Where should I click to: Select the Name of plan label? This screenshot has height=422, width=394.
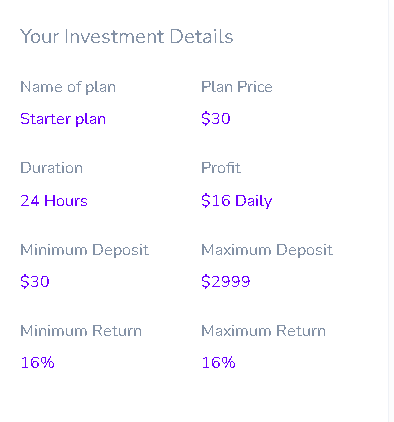click(68, 87)
